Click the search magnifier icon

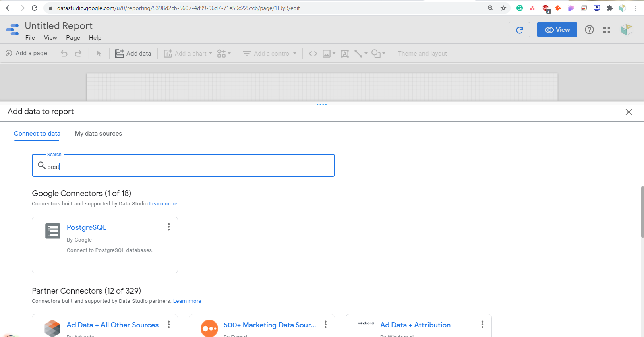41,165
